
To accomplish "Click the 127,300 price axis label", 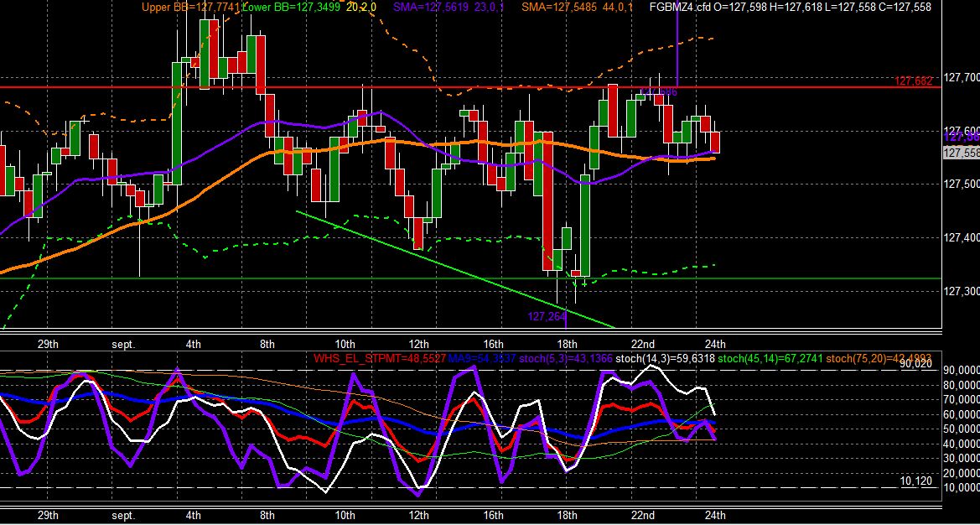I will pyautogui.click(x=962, y=291).
